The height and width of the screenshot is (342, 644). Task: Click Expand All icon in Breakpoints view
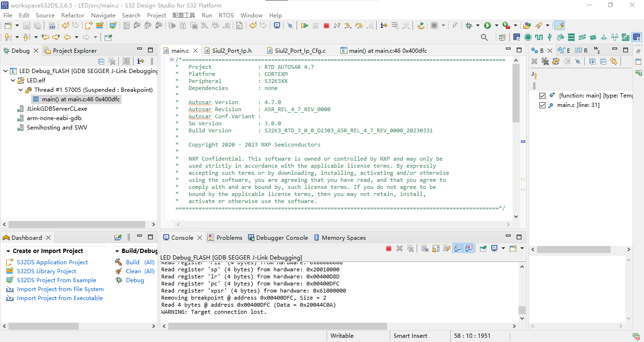coord(592,61)
